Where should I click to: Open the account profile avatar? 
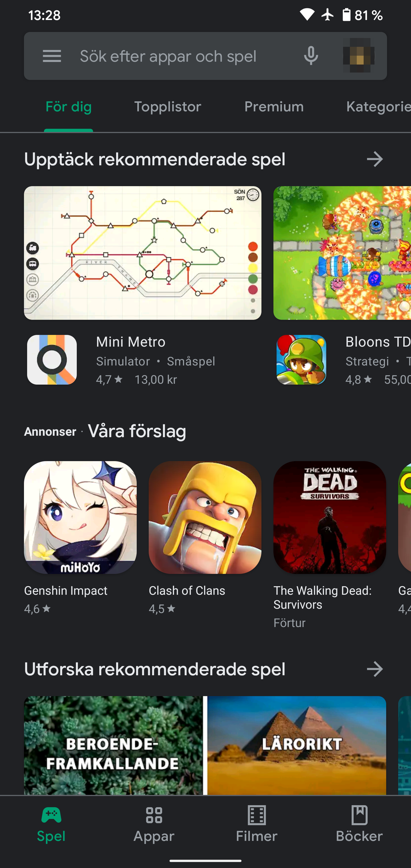[358, 56]
